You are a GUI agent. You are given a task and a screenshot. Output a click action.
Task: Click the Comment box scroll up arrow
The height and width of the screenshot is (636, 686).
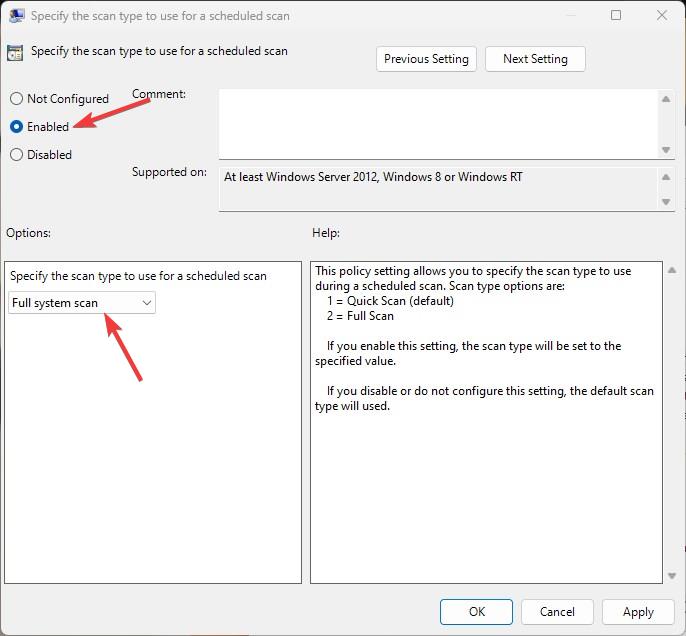coord(666,99)
